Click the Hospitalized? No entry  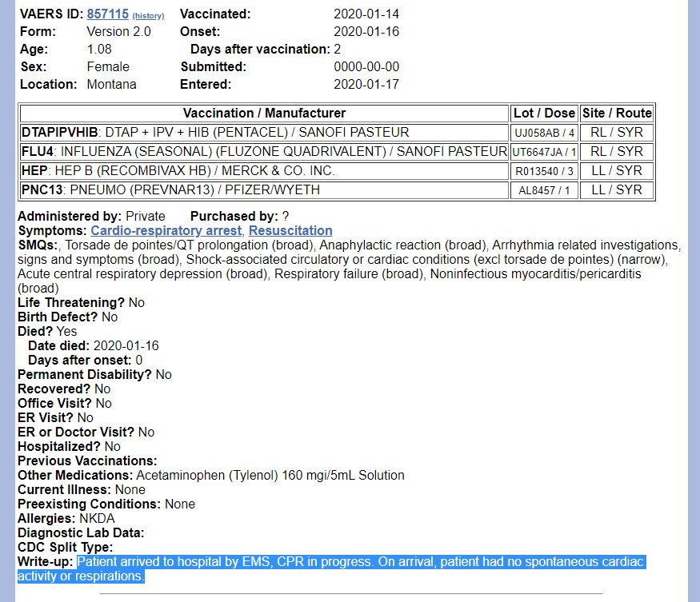click(69, 447)
